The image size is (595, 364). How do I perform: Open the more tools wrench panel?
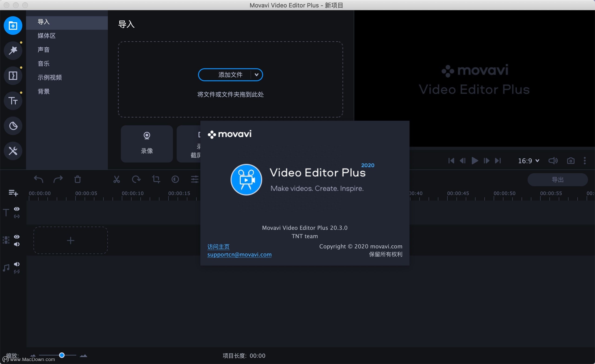pos(13,151)
